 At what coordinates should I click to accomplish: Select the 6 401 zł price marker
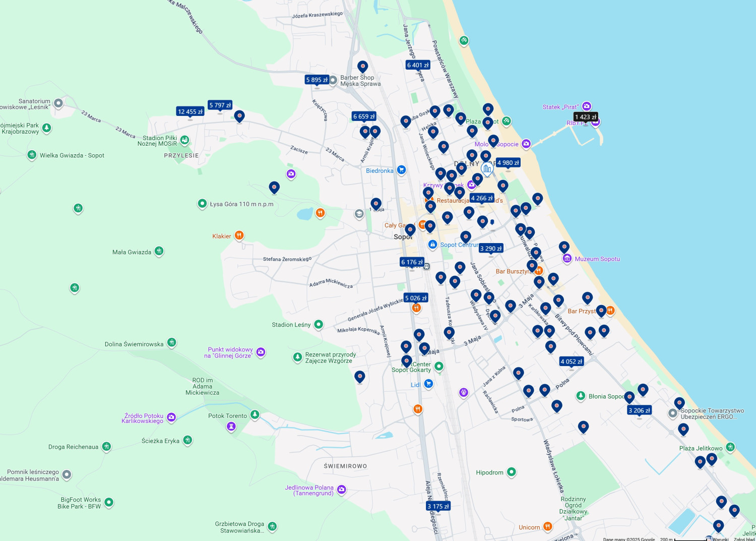[x=418, y=65]
